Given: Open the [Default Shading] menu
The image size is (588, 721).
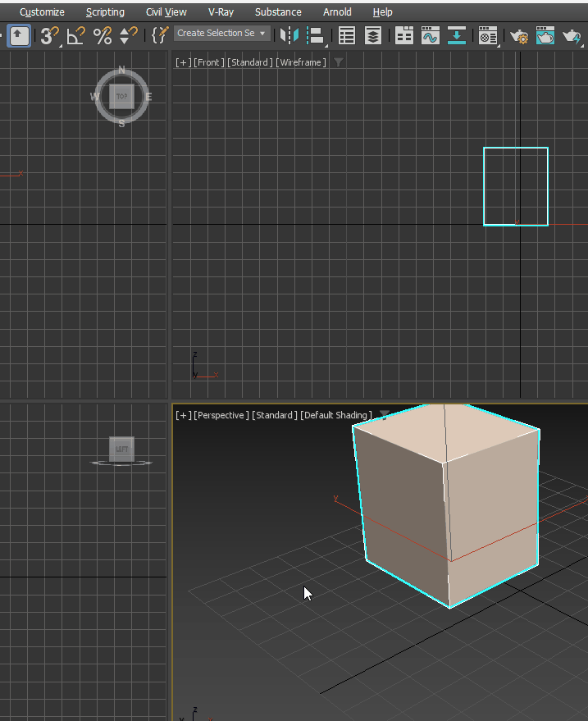Looking at the screenshot, I should [x=335, y=415].
